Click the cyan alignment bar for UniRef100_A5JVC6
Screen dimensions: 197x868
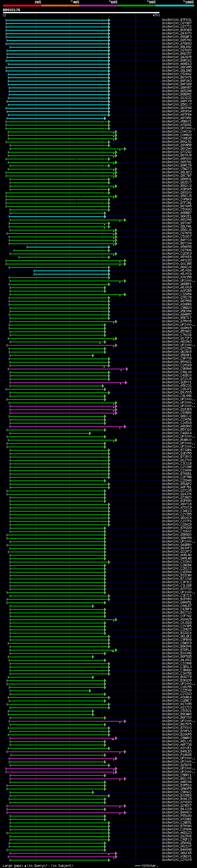pos(72,274)
